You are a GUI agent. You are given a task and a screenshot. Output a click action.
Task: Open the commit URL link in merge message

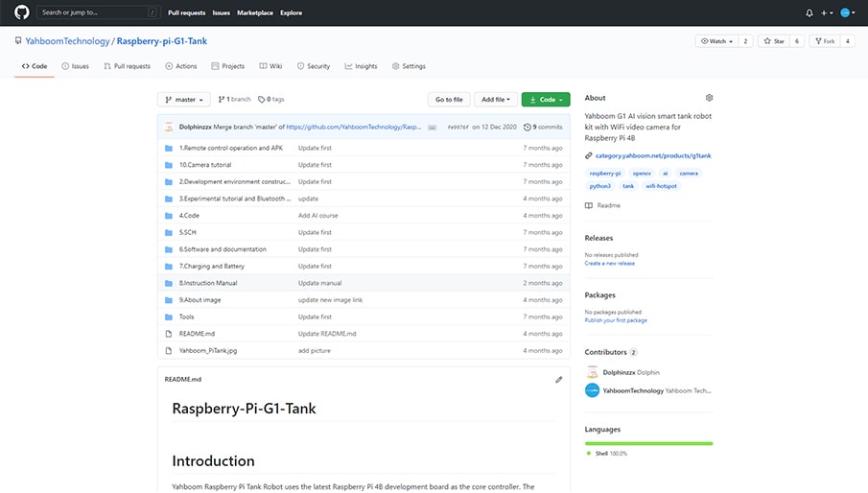354,127
